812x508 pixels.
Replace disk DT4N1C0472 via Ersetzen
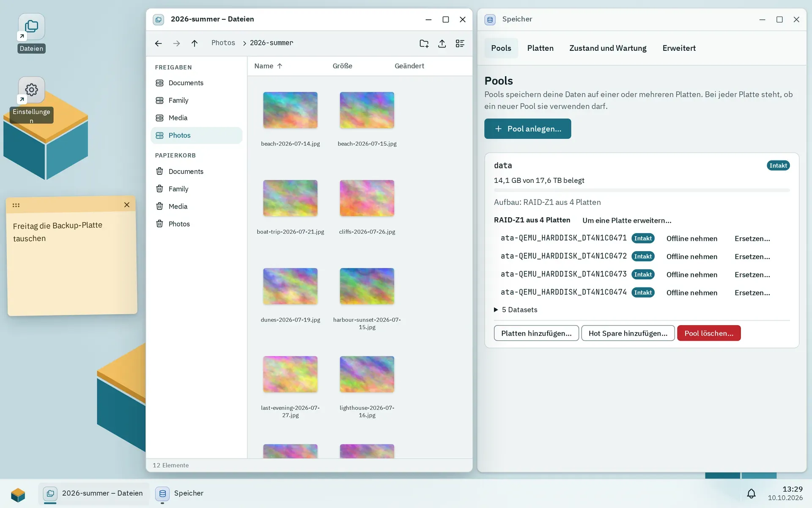click(x=752, y=257)
